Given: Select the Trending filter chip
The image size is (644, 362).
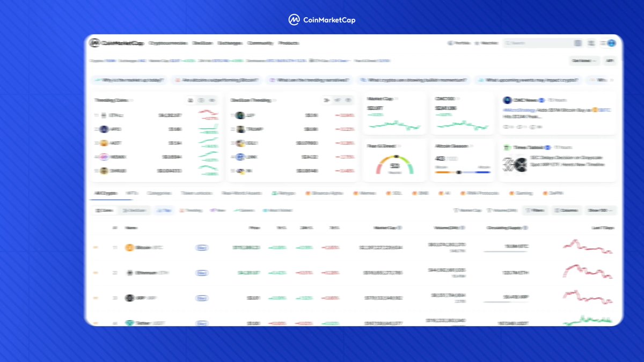Looking at the screenshot, I should coord(191,211).
